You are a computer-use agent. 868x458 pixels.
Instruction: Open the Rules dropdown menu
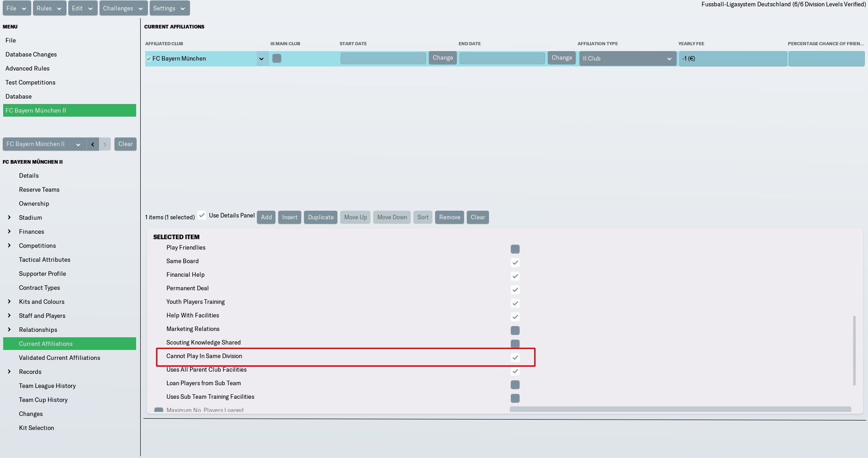(50, 8)
